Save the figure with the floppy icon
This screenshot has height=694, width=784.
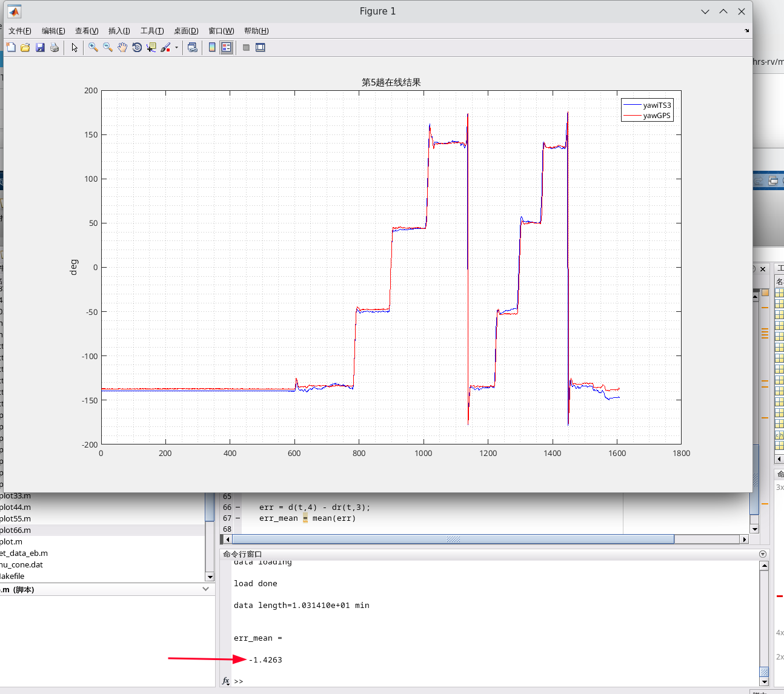point(40,47)
